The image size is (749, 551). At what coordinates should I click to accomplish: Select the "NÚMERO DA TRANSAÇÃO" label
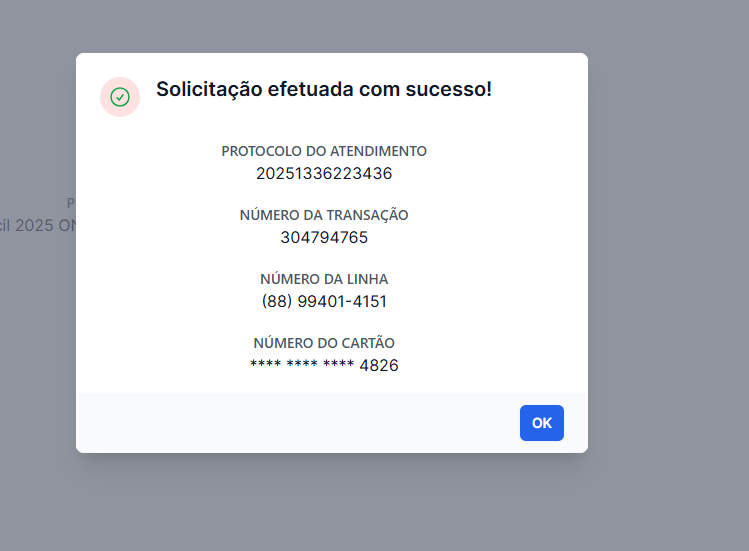(x=324, y=215)
